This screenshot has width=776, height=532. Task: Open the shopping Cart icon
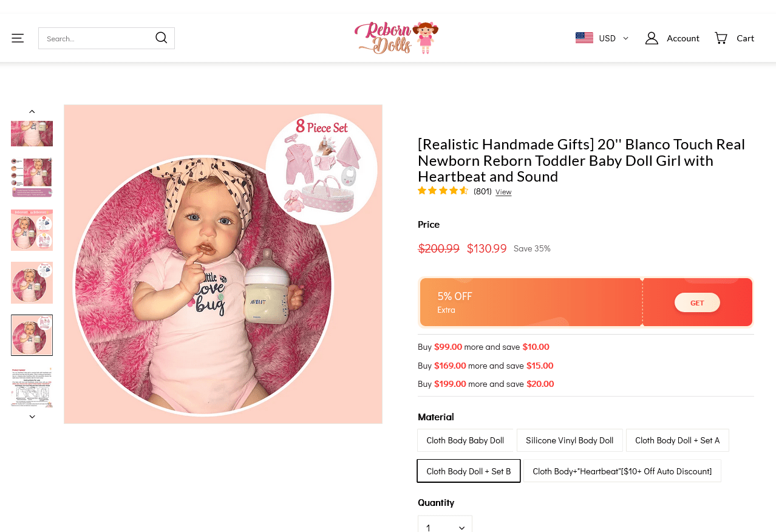pyautogui.click(x=721, y=37)
